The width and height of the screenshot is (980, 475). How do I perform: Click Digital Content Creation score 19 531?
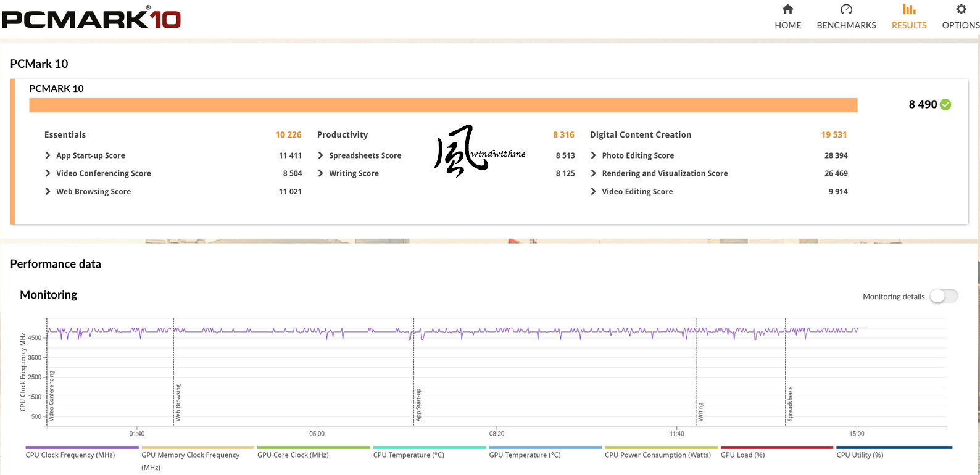[x=834, y=134]
